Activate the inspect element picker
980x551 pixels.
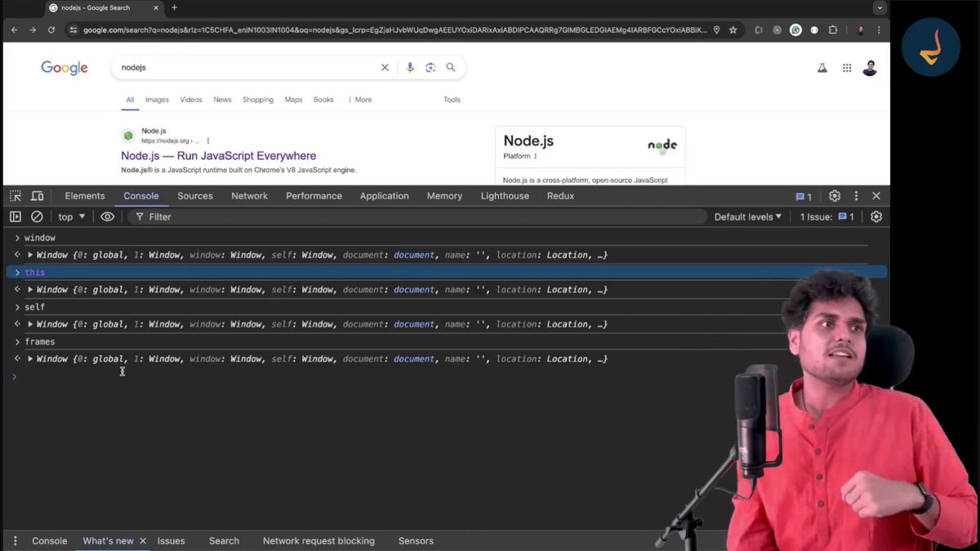coord(16,196)
